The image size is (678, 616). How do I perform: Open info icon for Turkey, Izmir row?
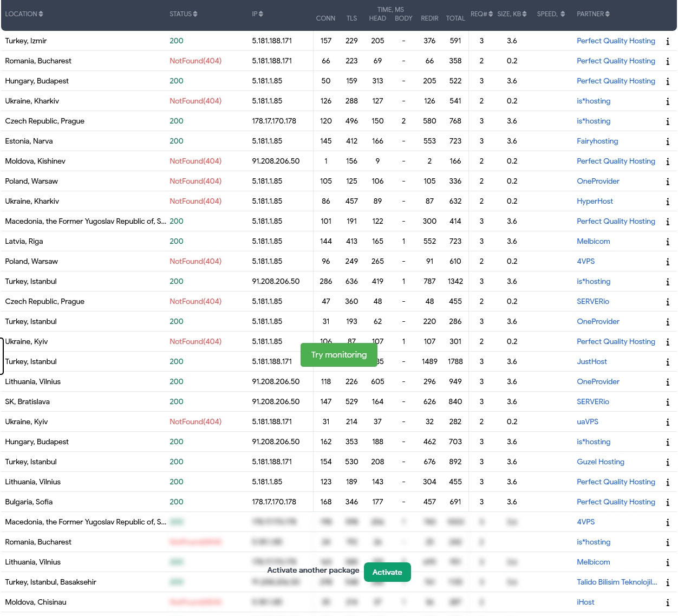[x=667, y=41]
